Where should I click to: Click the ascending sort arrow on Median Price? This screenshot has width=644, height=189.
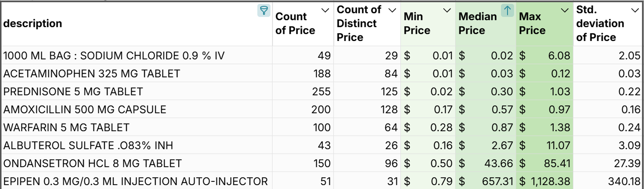pyautogui.click(x=508, y=10)
